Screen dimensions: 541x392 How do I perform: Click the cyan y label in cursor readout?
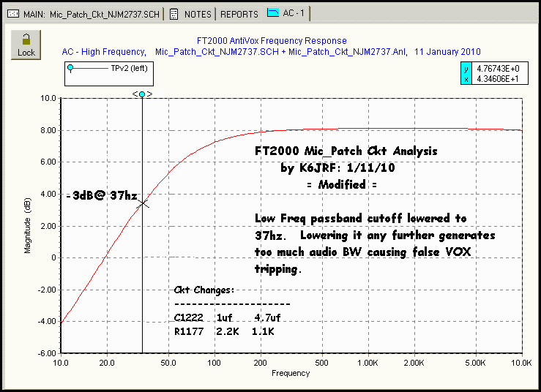(x=466, y=68)
